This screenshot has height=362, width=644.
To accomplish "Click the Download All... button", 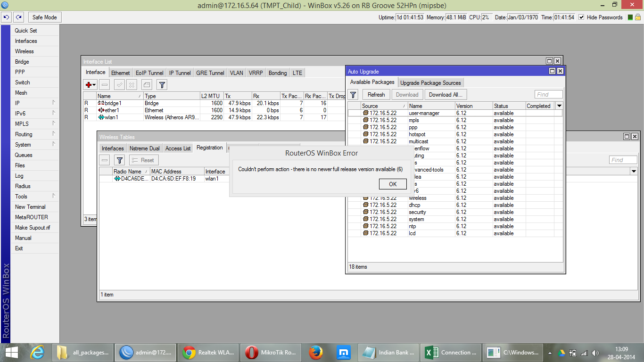I will 445,95.
